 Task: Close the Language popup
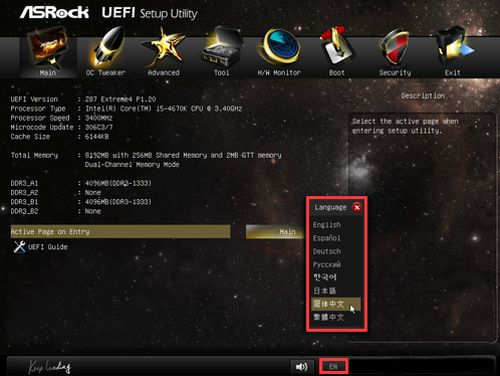coord(357,207)
